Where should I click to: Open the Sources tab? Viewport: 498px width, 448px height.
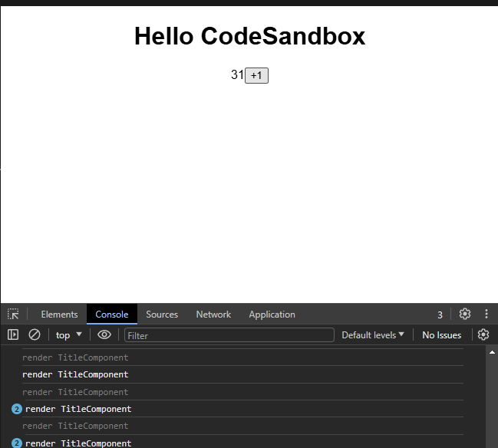[162, 315]
